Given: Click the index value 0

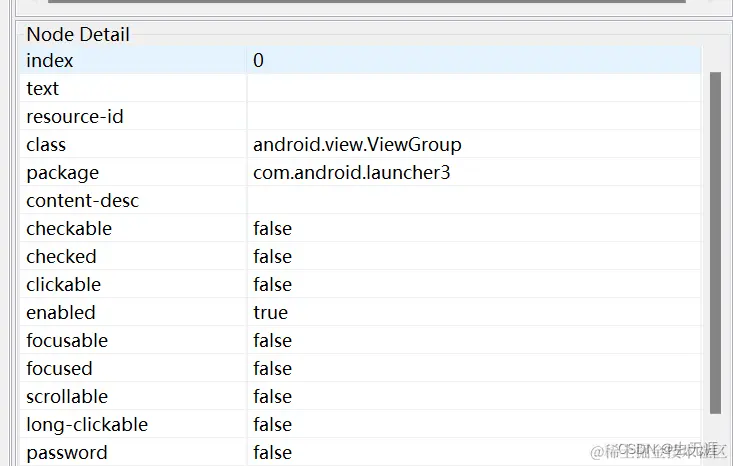Looking at the screenshot, I should tap(259, 60).
